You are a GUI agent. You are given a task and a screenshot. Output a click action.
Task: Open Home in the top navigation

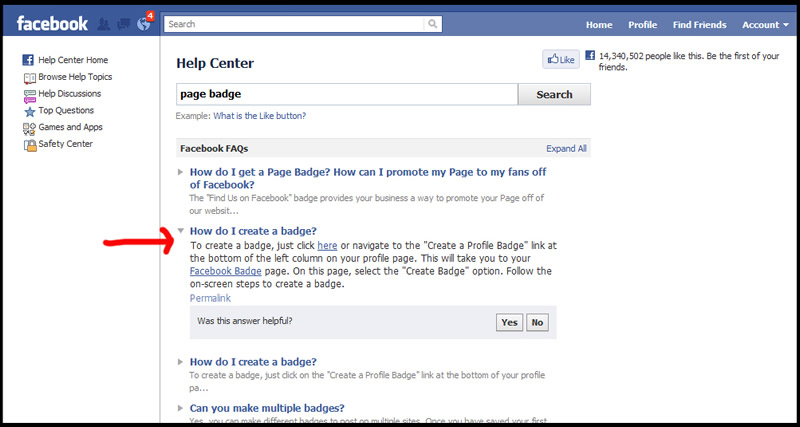tap(599, 24)
